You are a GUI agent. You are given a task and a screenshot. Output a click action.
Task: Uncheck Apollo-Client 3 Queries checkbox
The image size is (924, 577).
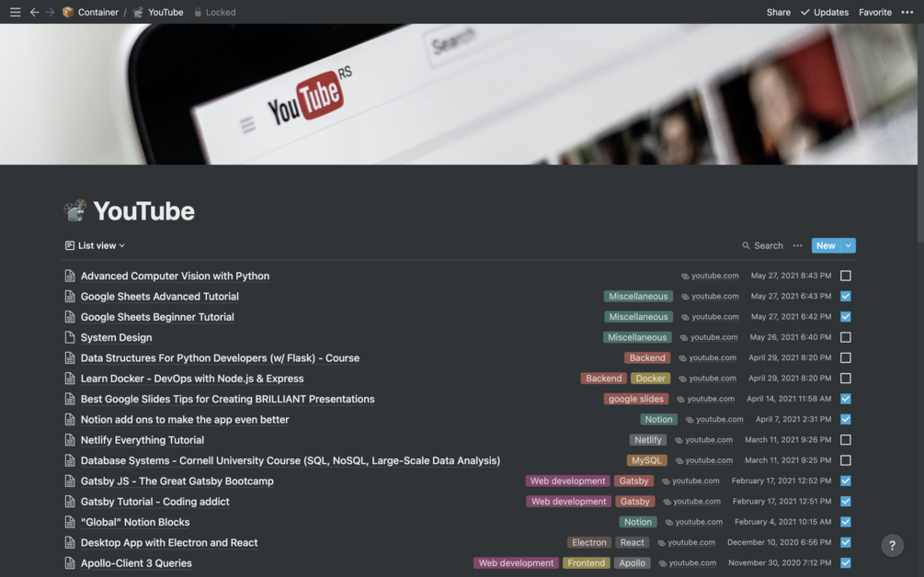(846, 563)
